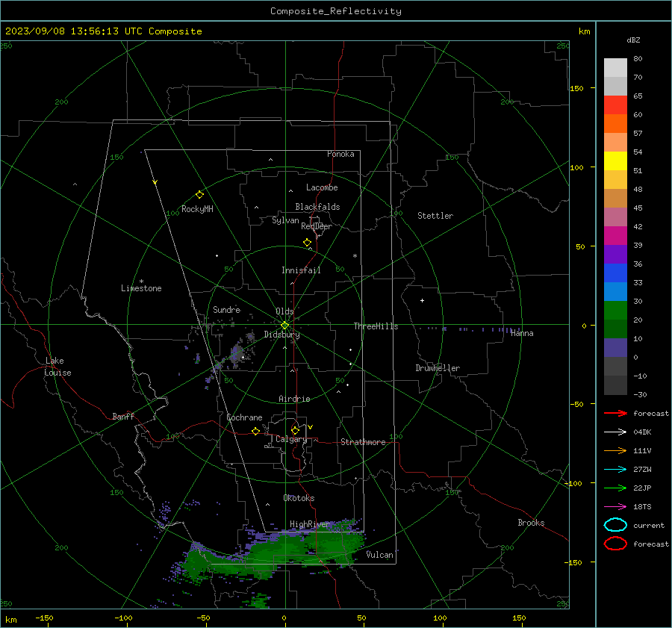The image size is (672, 628).
Task: Click the Lacombe city label
Action: coord(322,187)
